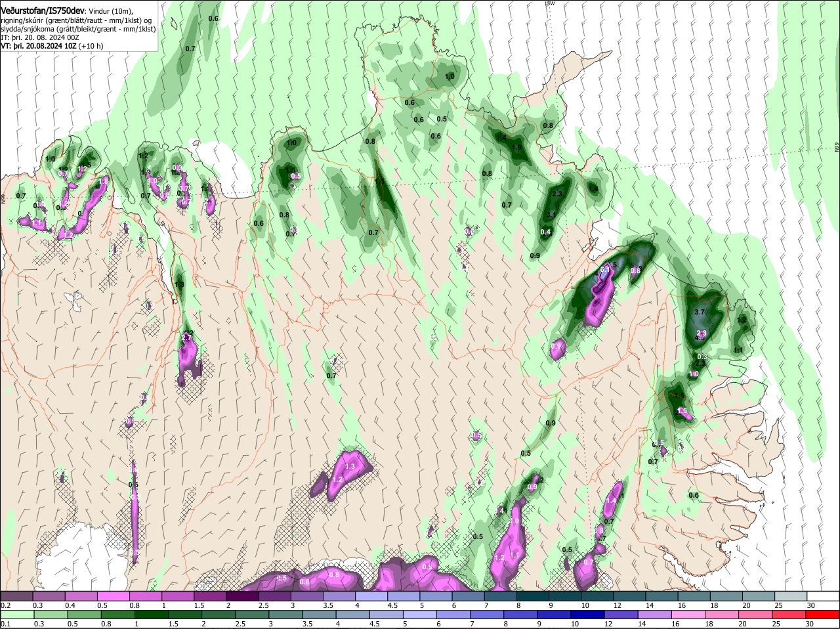Click the Veðurstofan/IS750dev title text

[43, 10]
